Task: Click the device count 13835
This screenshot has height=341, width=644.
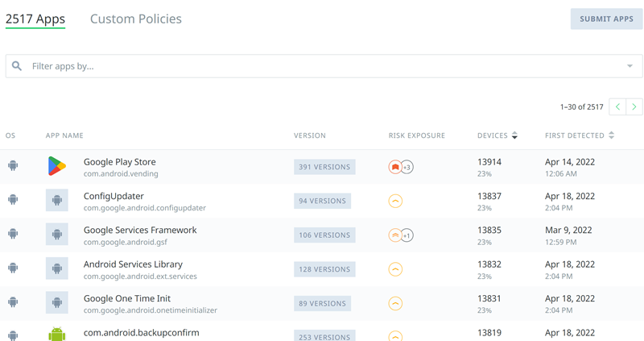Action: coord(489,230)
